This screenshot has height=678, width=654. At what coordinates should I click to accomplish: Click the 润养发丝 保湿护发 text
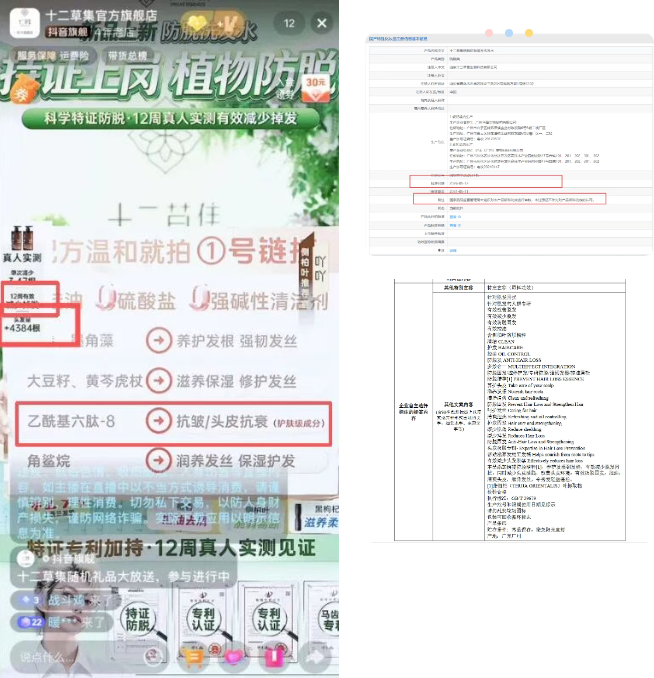[236, 461]
